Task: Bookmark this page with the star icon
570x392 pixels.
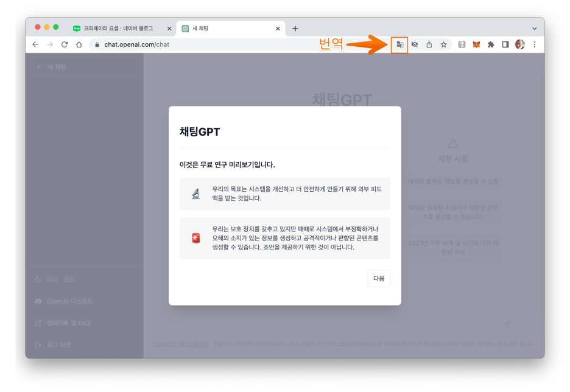Action: point(443,44)
